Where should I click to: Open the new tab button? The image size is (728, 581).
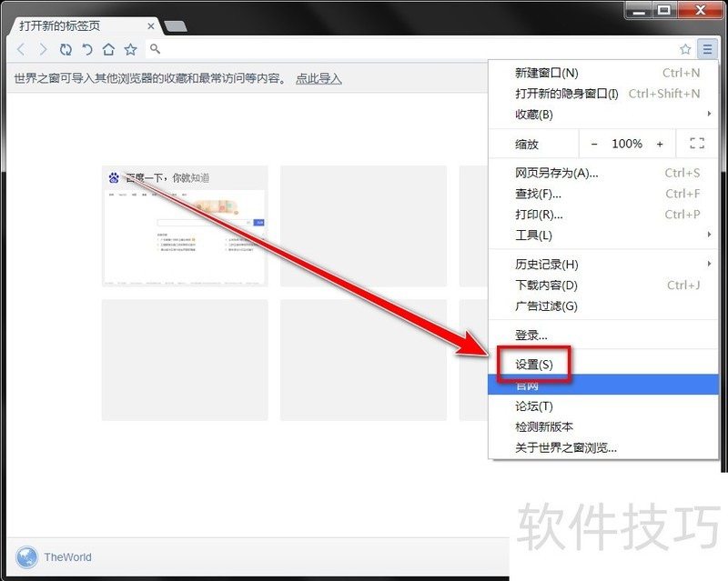coord(176,26)
